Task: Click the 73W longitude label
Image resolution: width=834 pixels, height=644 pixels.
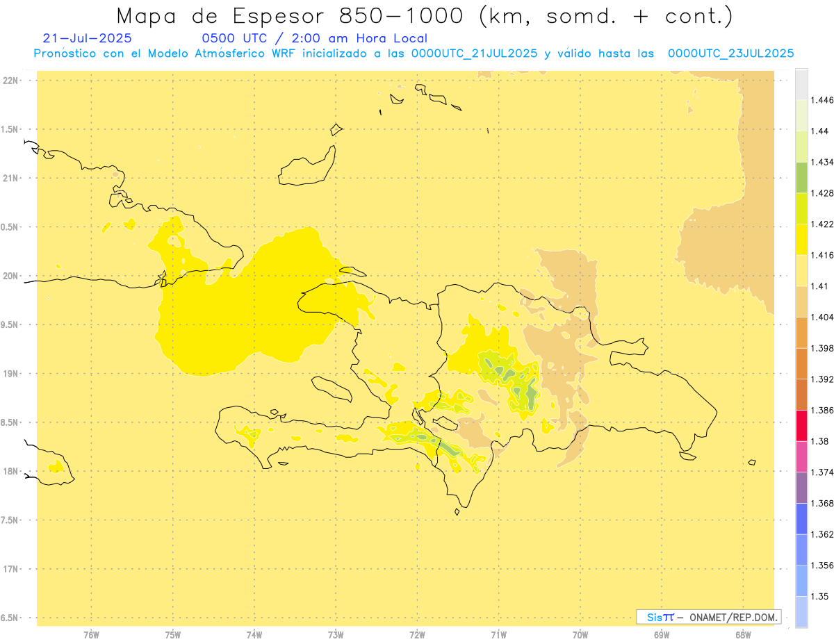Action: pyautogui.click(x=336, y=634)
